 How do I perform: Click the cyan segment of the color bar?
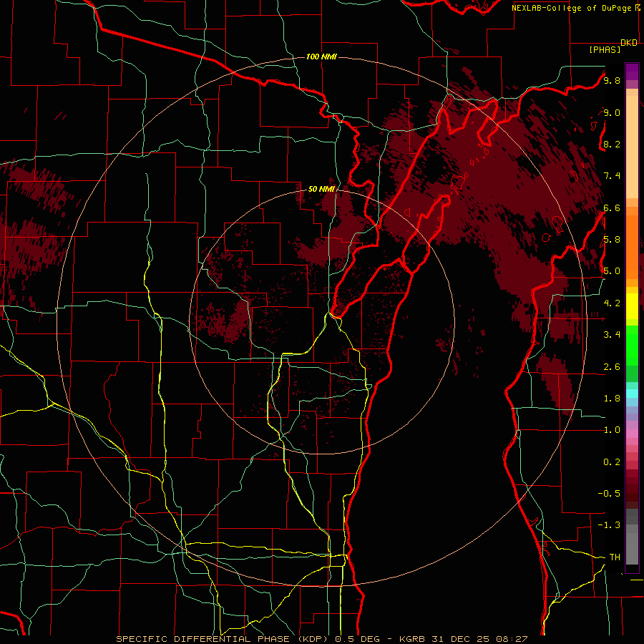pos(632,394)
